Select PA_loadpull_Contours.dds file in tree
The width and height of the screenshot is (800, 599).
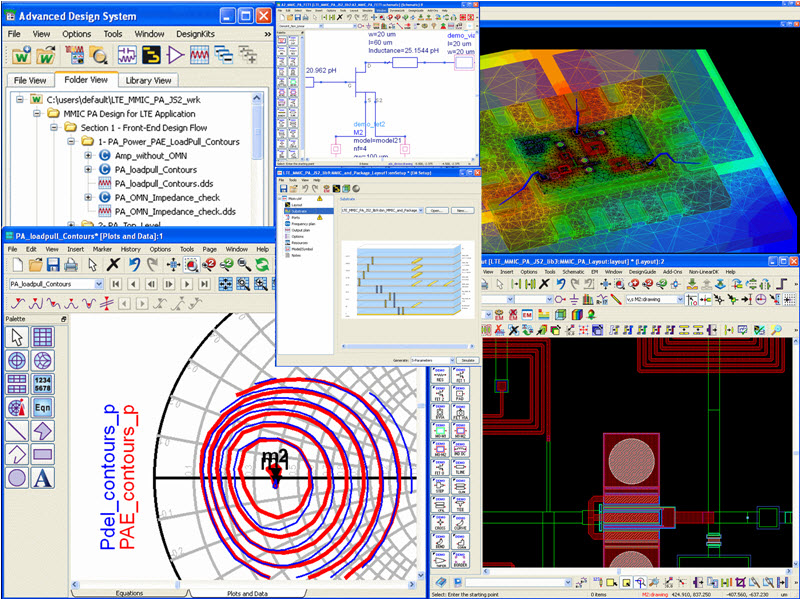[x=164, y=184]
